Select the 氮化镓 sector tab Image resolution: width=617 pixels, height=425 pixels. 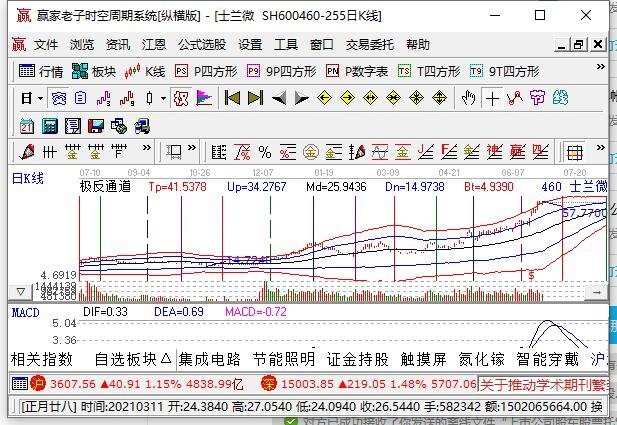pyautogui.click(x=482, y=359)
